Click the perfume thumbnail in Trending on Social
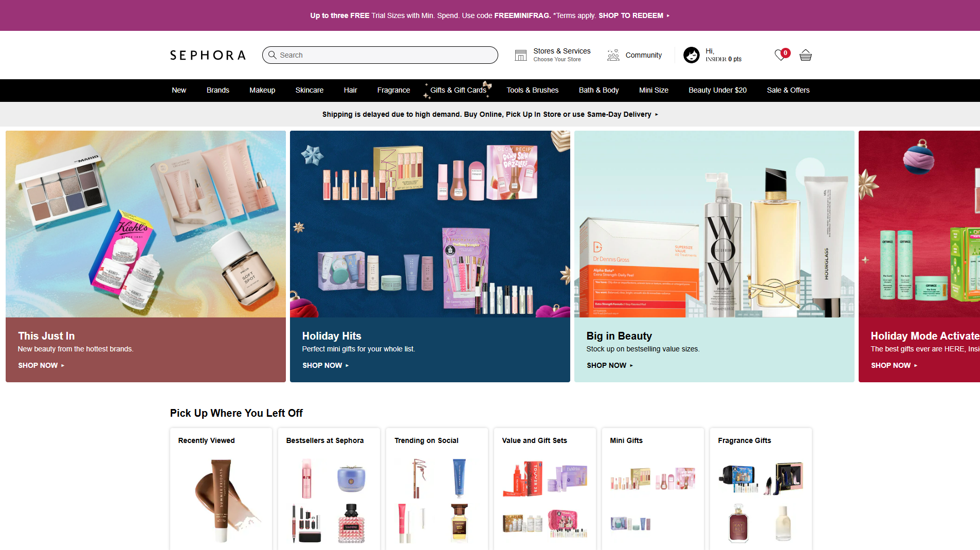The width and height of the screenshot is (980, 550). [x=460, y=522]
